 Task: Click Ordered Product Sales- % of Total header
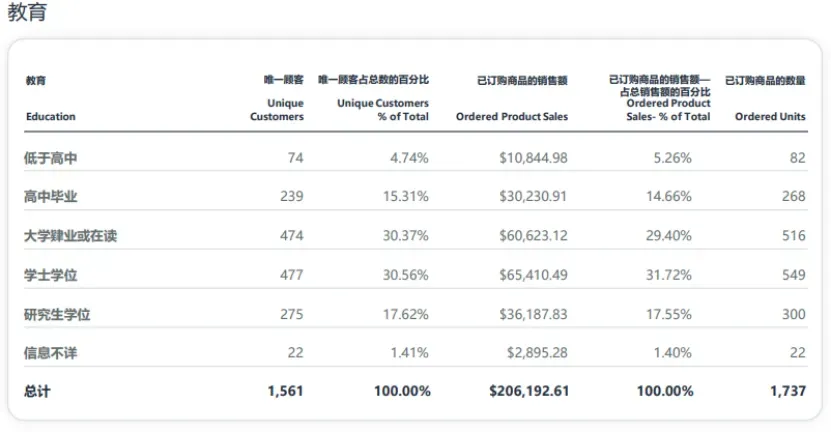tap(668, 110)
